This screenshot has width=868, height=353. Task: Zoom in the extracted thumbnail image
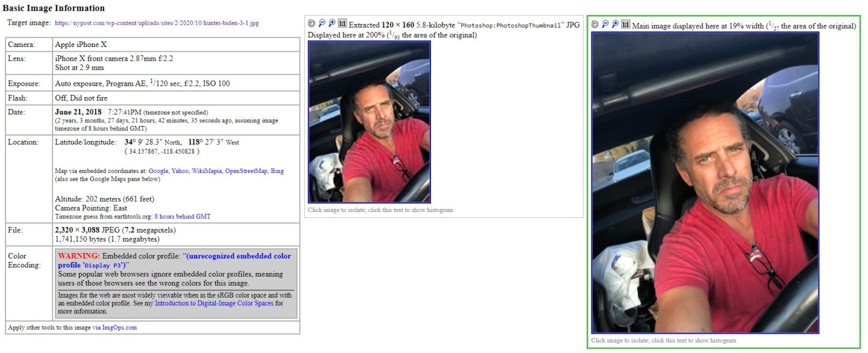click(x=332, y=23)
